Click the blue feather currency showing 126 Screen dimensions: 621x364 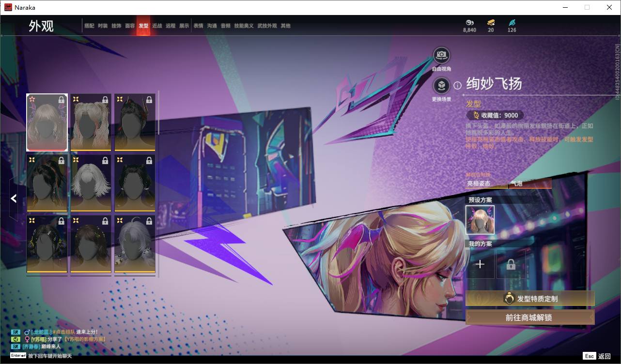click(512, 22)
